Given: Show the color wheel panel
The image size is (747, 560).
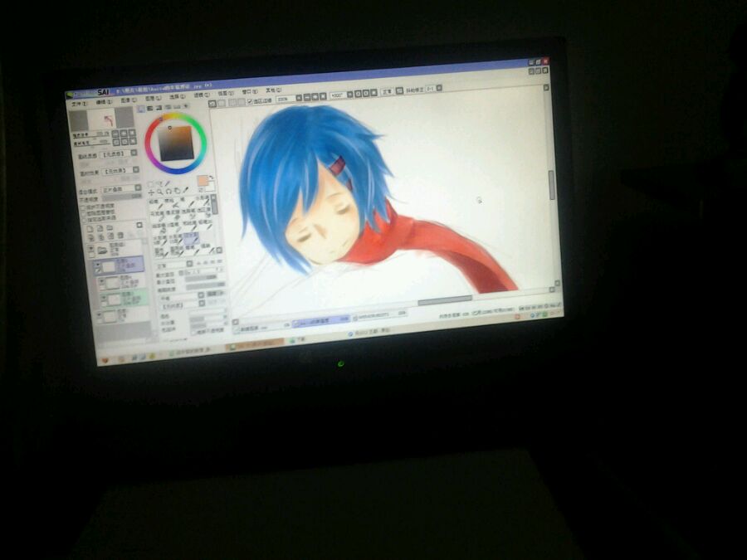Looking at the screenshot, I should tap(140, 109).
